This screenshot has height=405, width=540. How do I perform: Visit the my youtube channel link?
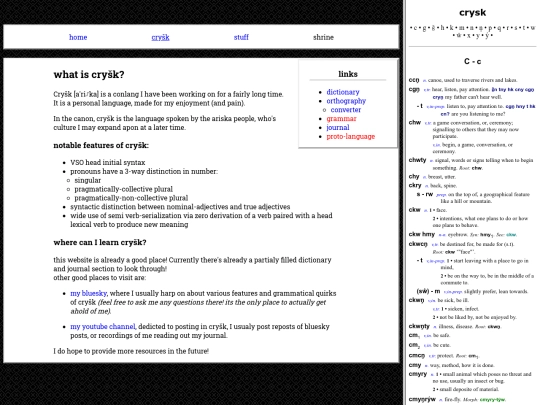(x=103, y=326)
